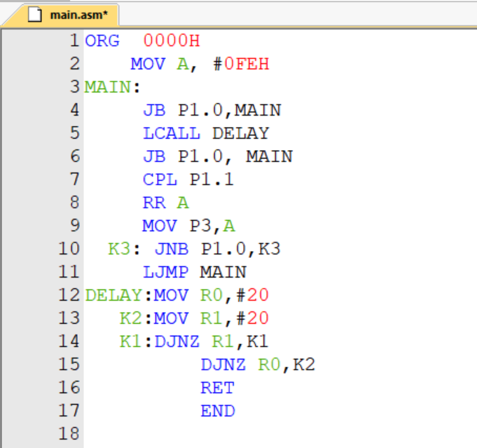Image resolution: width=477 pixels, height=448 pixels.
Task: Click CPL keyword on line 7
Action: pos(160,179)
